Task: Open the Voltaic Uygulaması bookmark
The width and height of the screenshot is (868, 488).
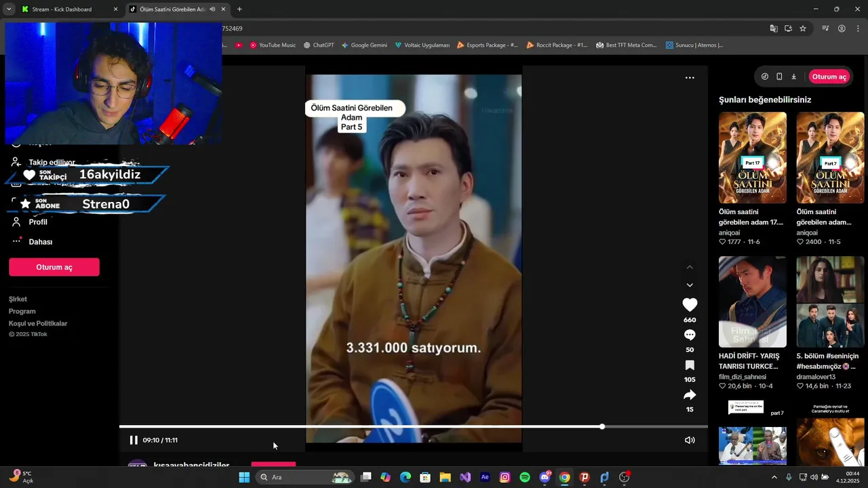Action: (422, 45)
